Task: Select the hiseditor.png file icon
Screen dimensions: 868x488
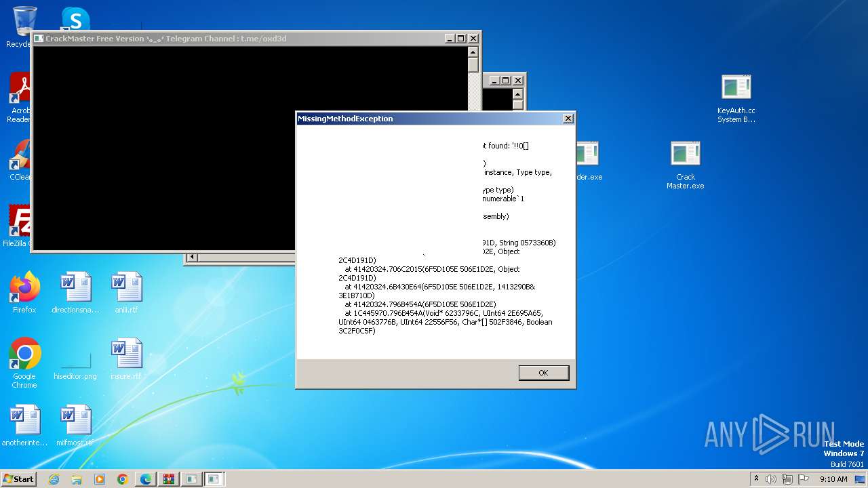Action: pyautogui.click(x=75, y=359)
